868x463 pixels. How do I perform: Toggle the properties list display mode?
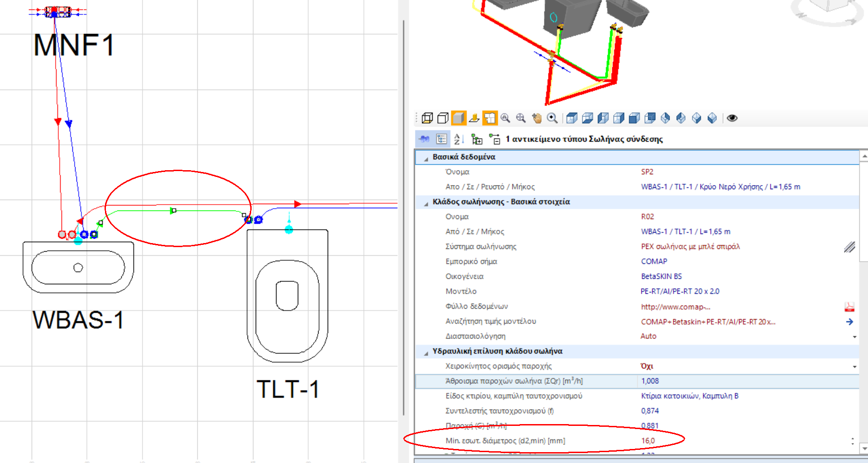point(441,139)
